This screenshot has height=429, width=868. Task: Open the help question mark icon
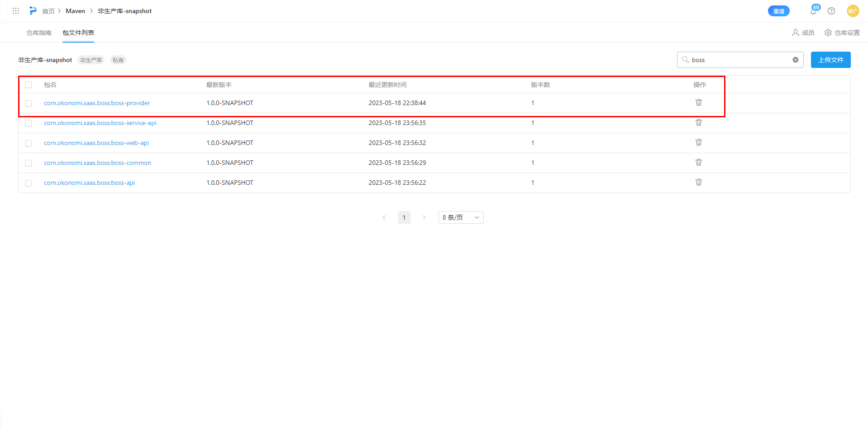pyautogui.click(x=831, y=11)
